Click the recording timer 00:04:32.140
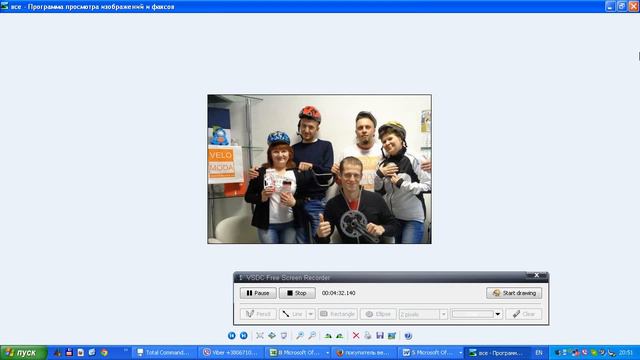640x360 pixels. click(338, 293)
